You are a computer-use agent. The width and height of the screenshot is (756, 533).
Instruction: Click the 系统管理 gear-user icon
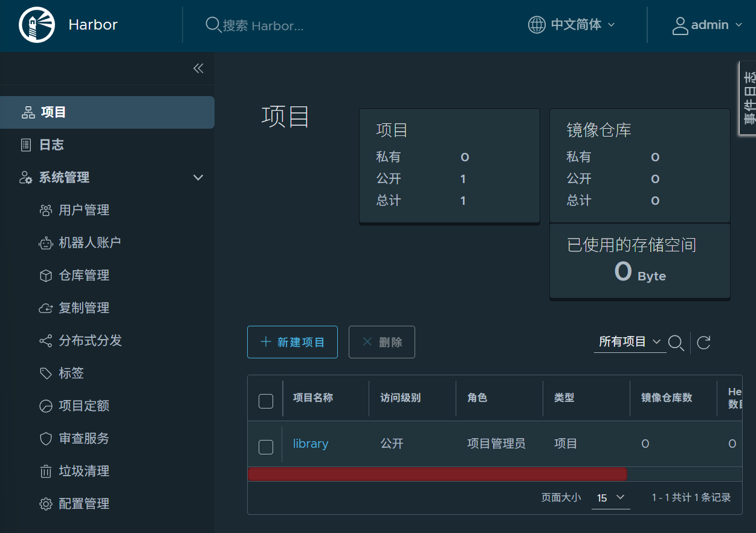(26, 178)
